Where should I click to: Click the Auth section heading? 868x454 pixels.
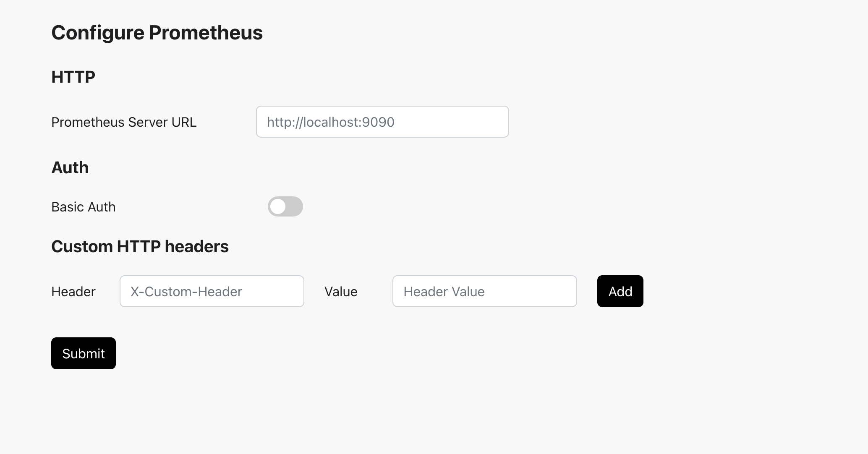[x=70, y=168]
